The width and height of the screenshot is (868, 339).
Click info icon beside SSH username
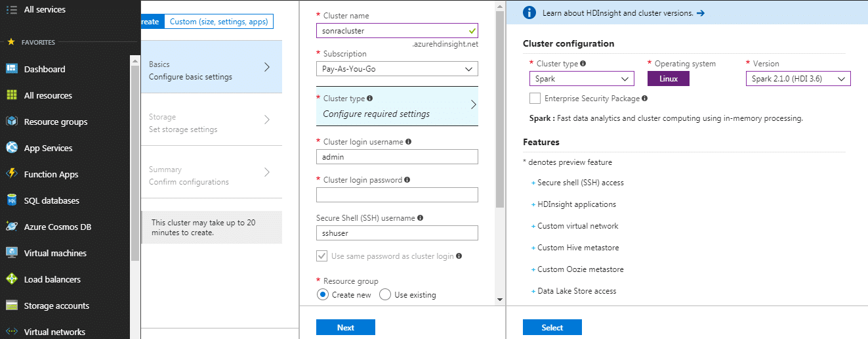(420, 217)
